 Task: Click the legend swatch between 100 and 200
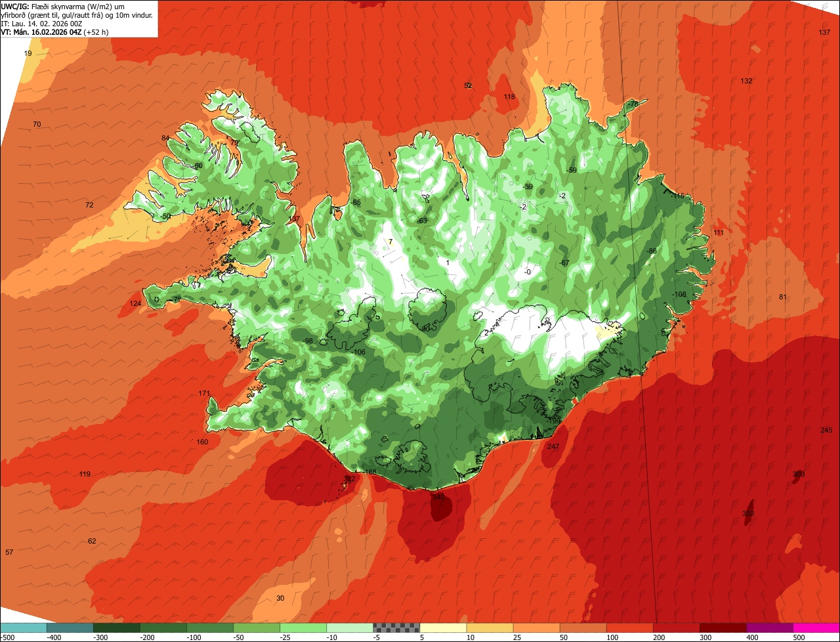pos(629,628)
